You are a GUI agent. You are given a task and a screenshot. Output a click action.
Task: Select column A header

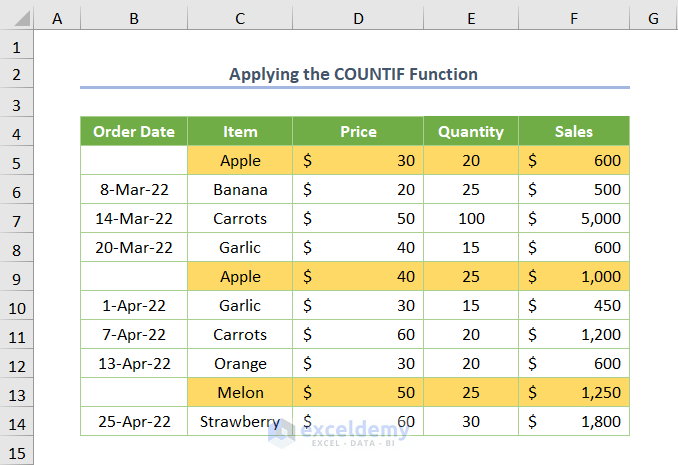click(58, 18)
